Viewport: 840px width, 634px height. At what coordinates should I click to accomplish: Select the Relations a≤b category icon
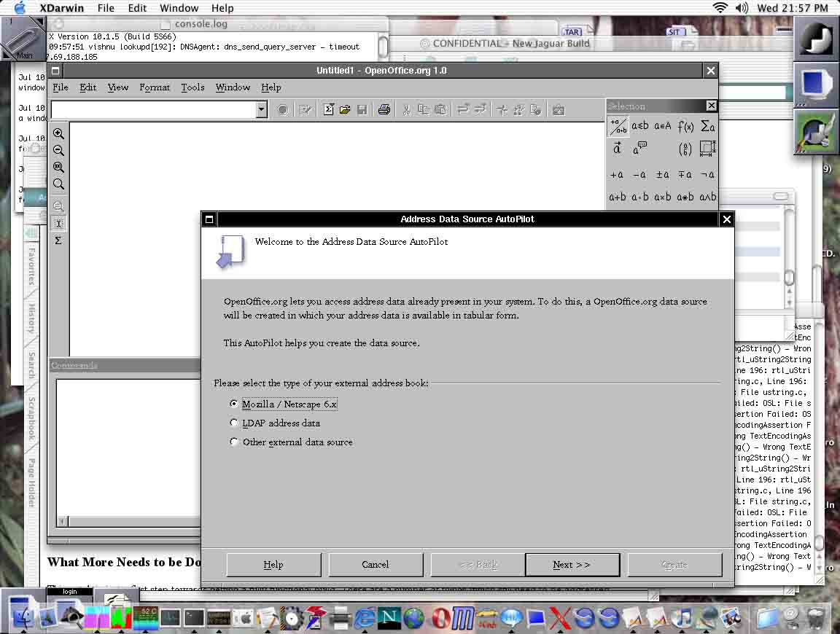639,126
